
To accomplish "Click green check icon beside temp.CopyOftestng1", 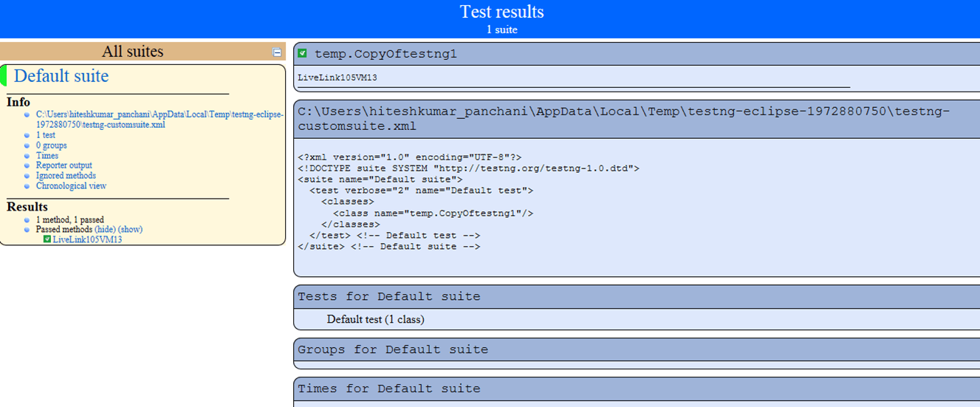I will pyautogui.click(x=303, y=53).
